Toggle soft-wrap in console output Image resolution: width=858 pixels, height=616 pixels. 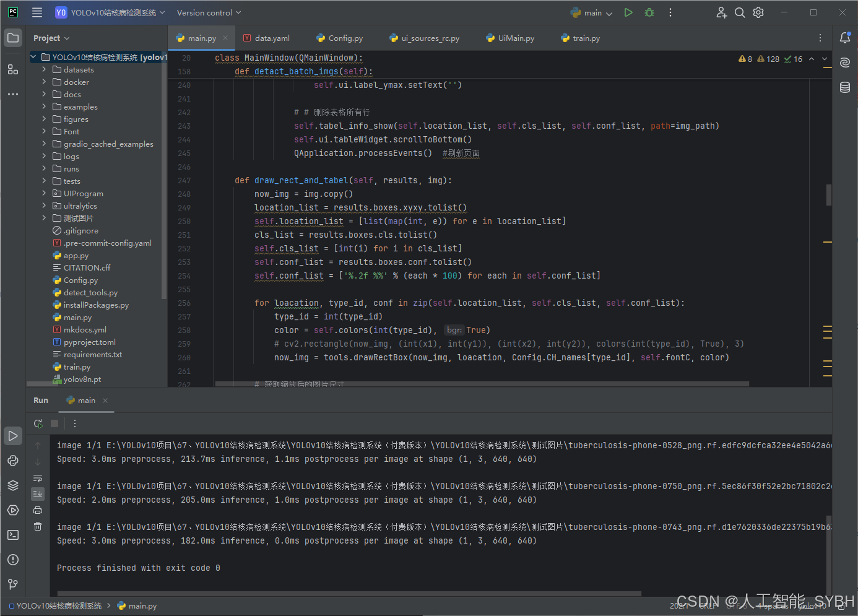(x=38, y=478)
